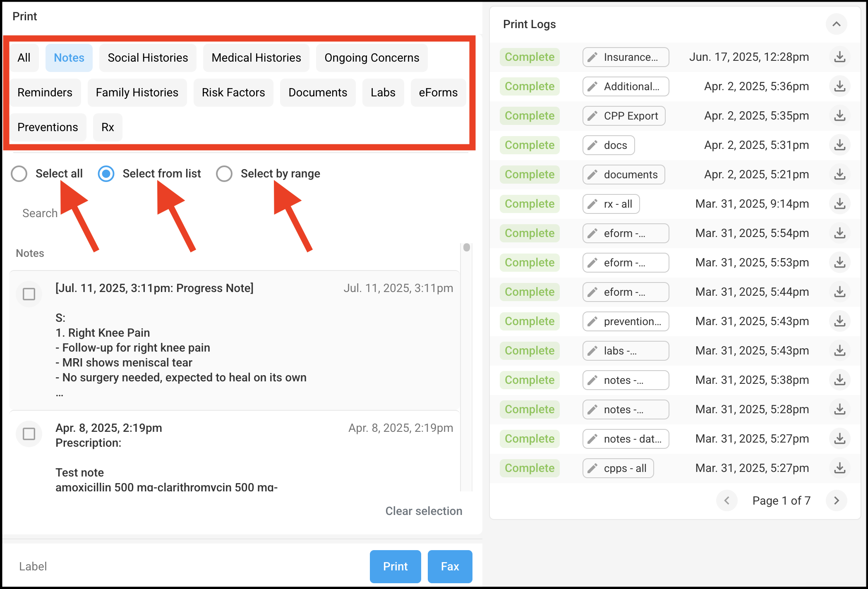Open the eForms category tab
The image size is (868, 589).
(438, 93)
